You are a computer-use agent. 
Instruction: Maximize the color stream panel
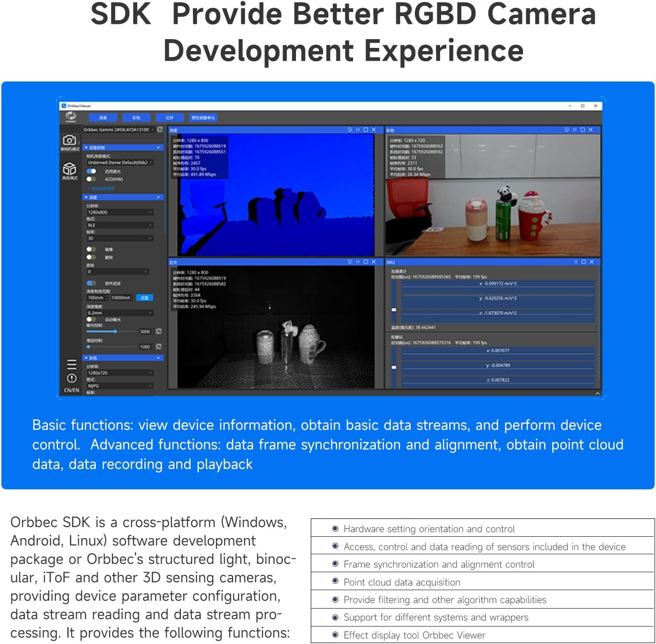pos(582,130)
